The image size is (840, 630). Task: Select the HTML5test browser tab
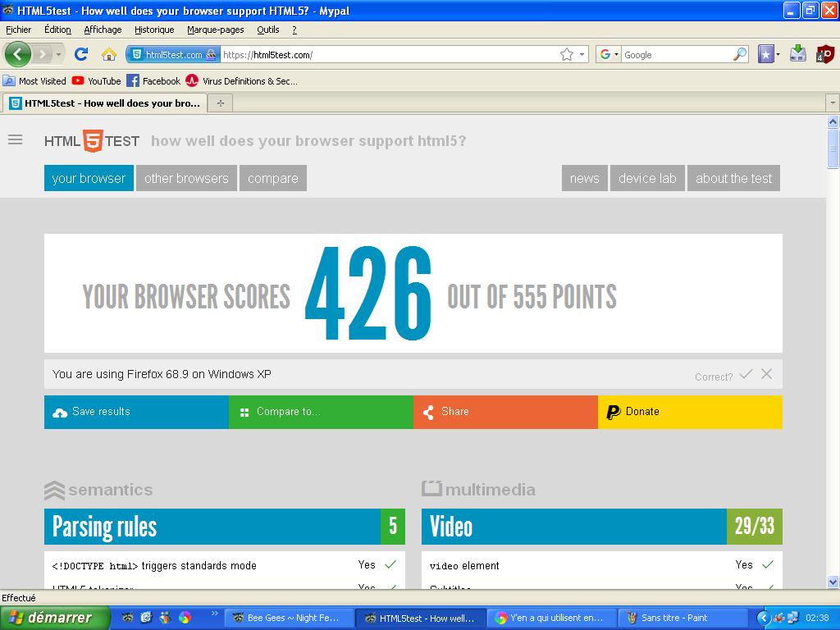click(x=105, y=103)
